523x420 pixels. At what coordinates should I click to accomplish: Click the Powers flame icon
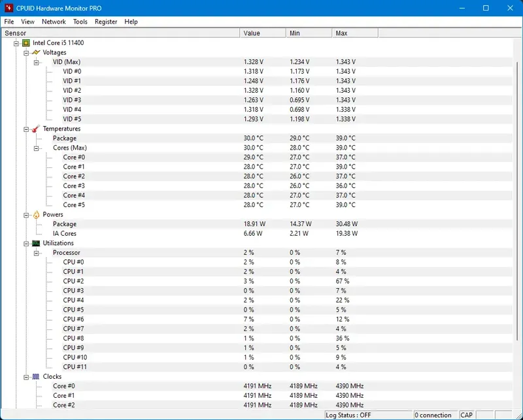[x=36, y=215]
